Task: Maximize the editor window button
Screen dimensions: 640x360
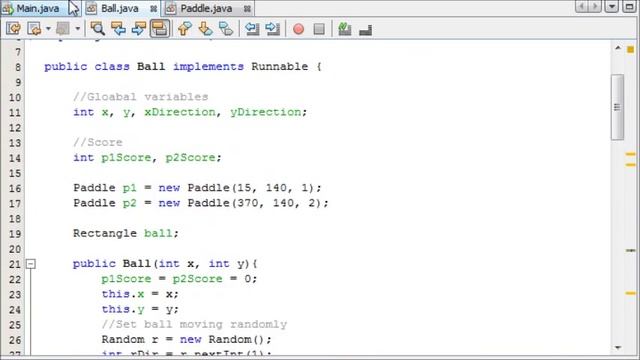Action: point(629,7)
